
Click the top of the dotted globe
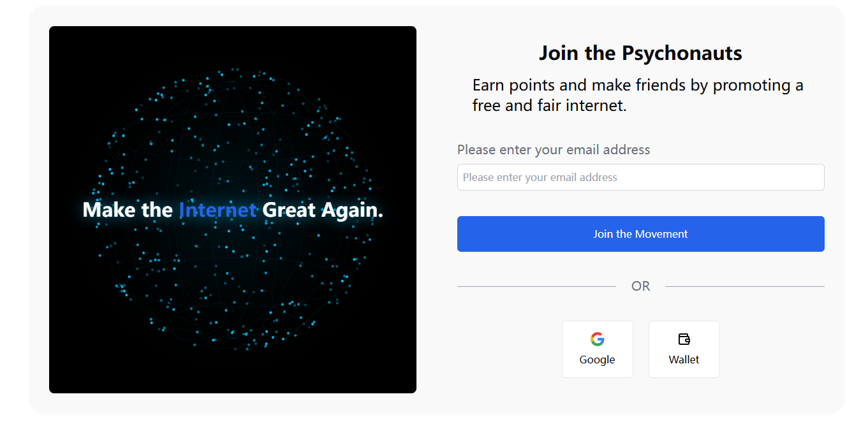pyautogui.click(x=233, y=72)
